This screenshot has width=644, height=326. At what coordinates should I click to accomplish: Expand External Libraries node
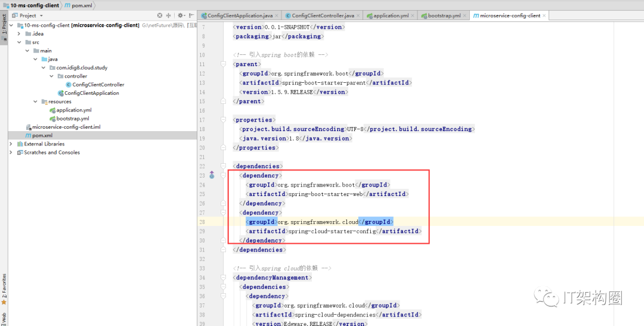click(11, 144)
